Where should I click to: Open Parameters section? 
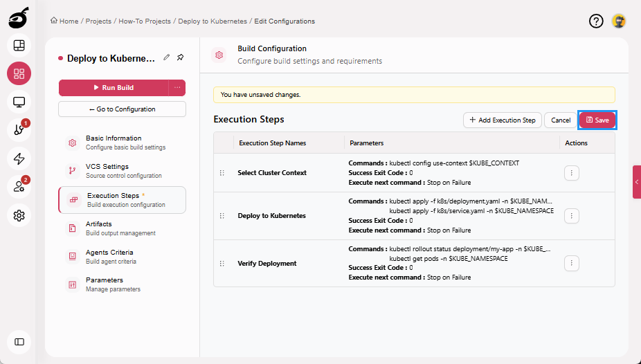click(122, 284)
